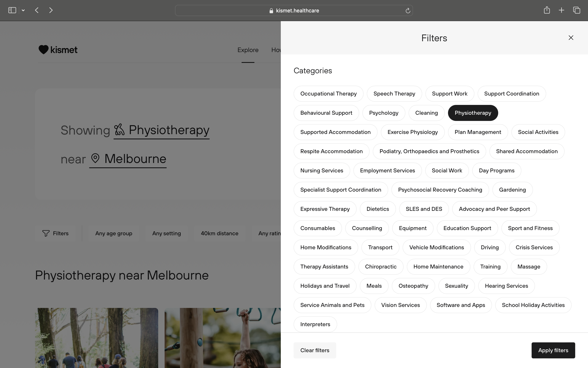Show the tab overview icon

click(577, 10)
